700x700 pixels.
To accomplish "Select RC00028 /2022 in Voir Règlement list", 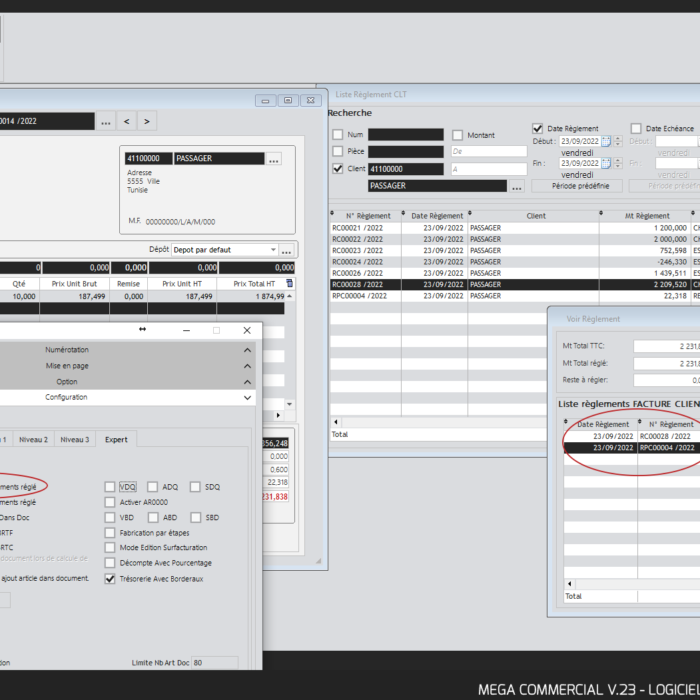I will (x=632, y=436).
